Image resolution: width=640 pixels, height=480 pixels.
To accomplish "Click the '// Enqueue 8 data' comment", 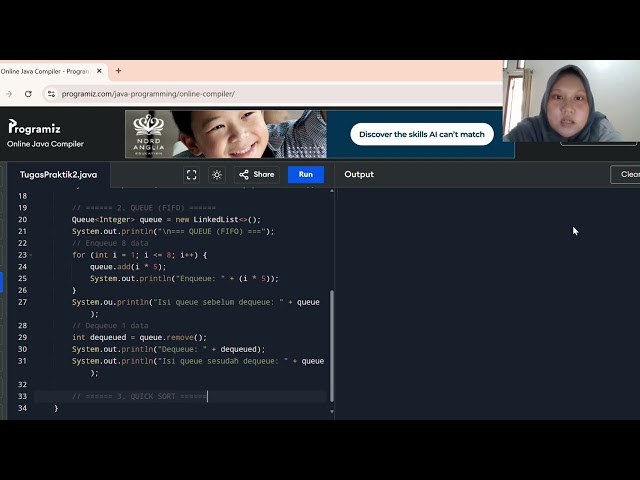I will click(x=110, y=243).
